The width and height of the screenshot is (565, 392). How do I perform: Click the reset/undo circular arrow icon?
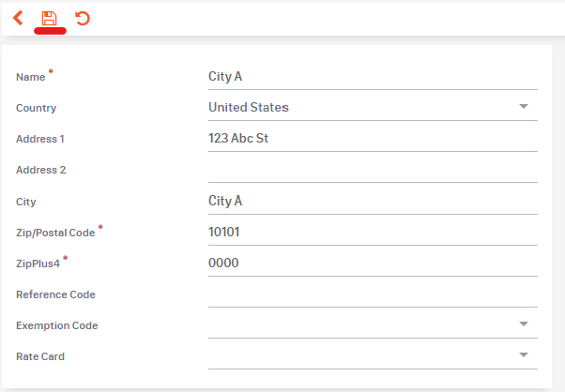[x=83, y=18]
